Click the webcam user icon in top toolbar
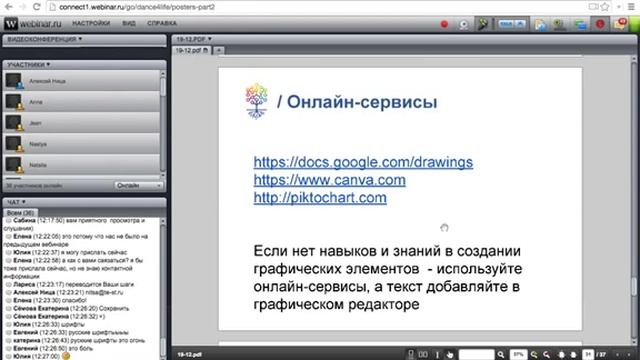 point(560,24)
